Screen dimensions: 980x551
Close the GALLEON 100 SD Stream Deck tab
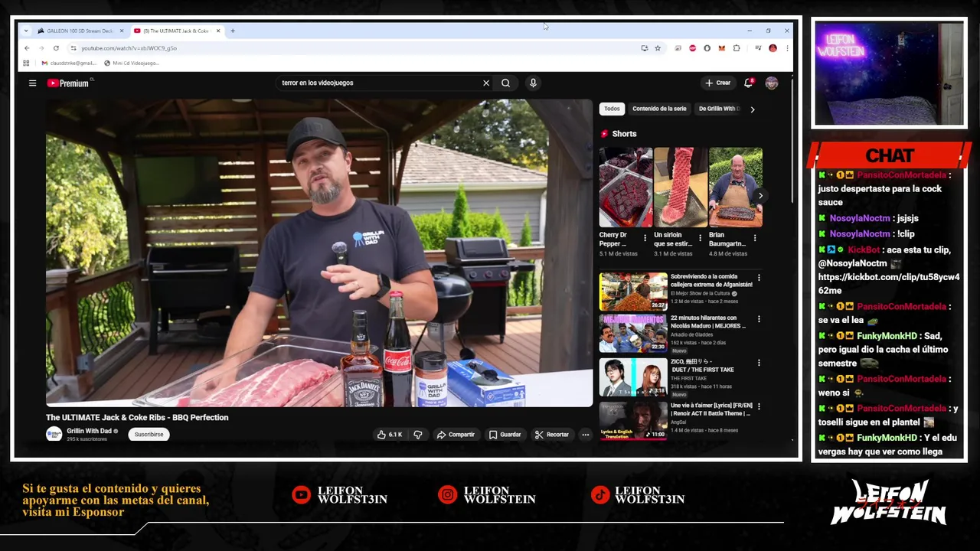(x=121, y=31)
